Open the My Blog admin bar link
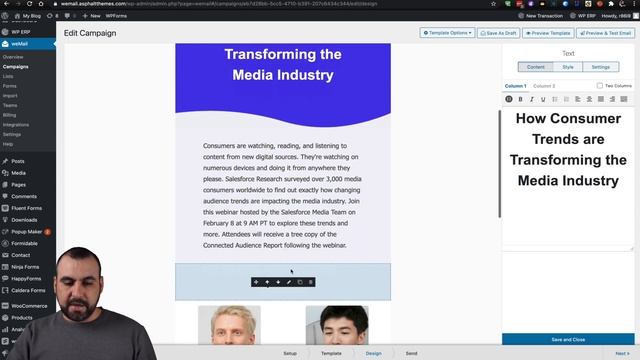This screenshot has height=360, width=640. pyautogui.click(x=28, y=16)
